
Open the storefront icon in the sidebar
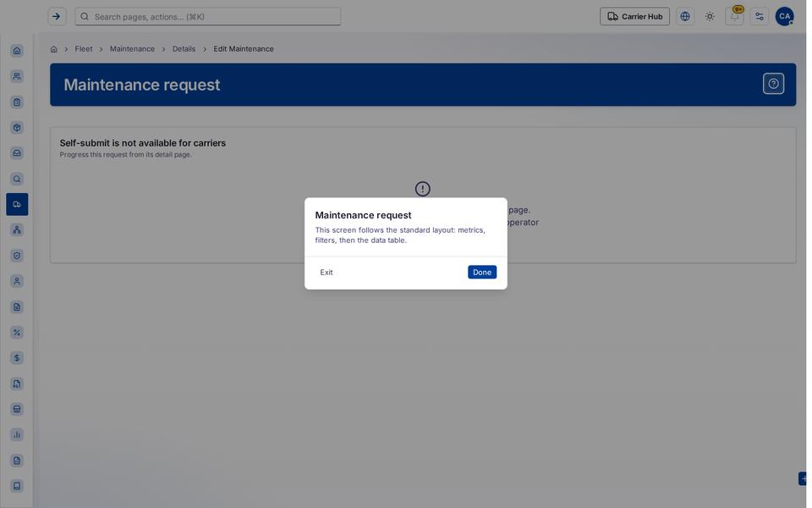(17, 409)
